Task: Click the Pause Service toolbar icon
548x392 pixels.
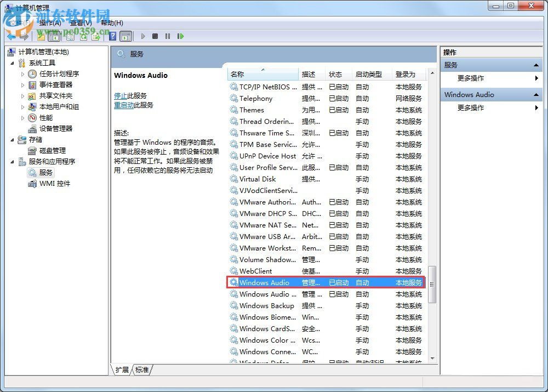Action: [167, 36]
